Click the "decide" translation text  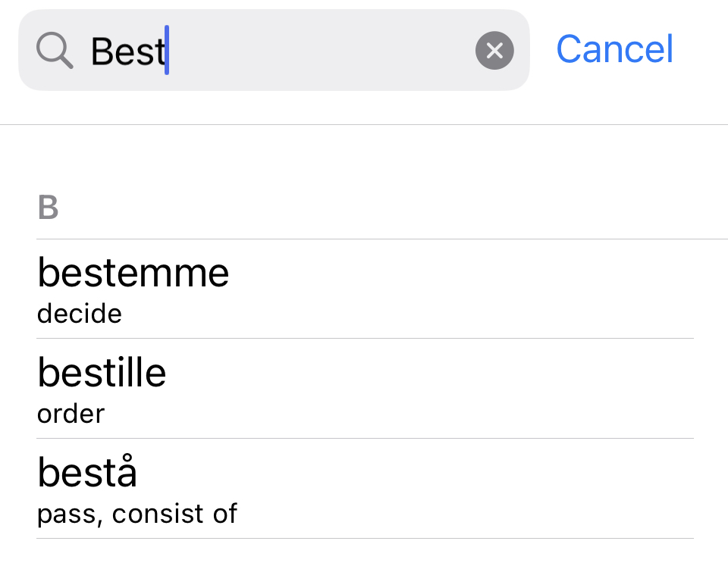80,313
